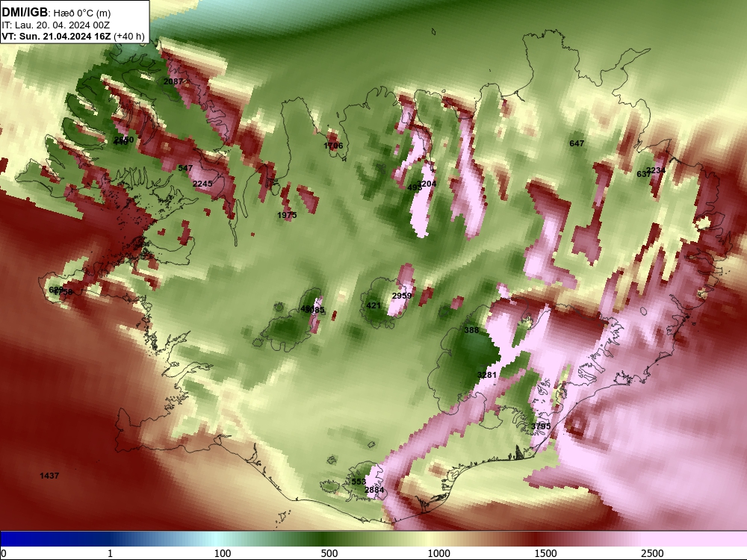747x560 pixels.
Task: Click the 'VT: Sun. 21.04.2024 16Z' valid time line
Action: 56,36
